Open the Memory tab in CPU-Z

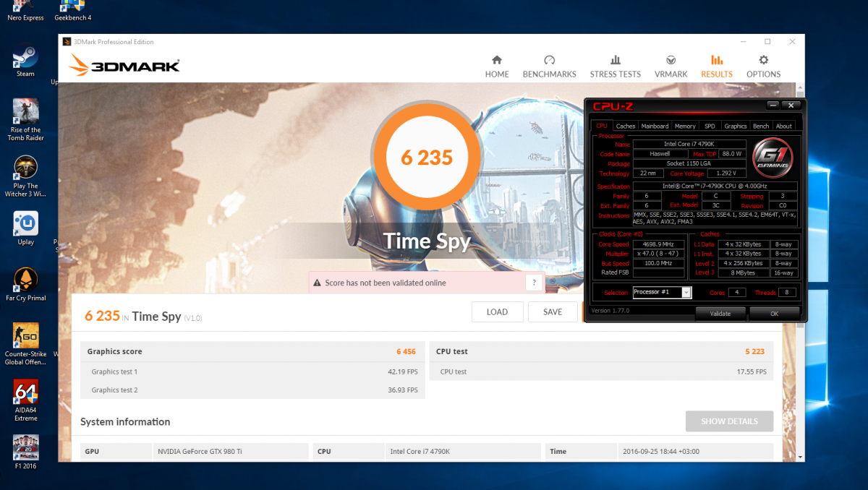click(x=685, y=126)
